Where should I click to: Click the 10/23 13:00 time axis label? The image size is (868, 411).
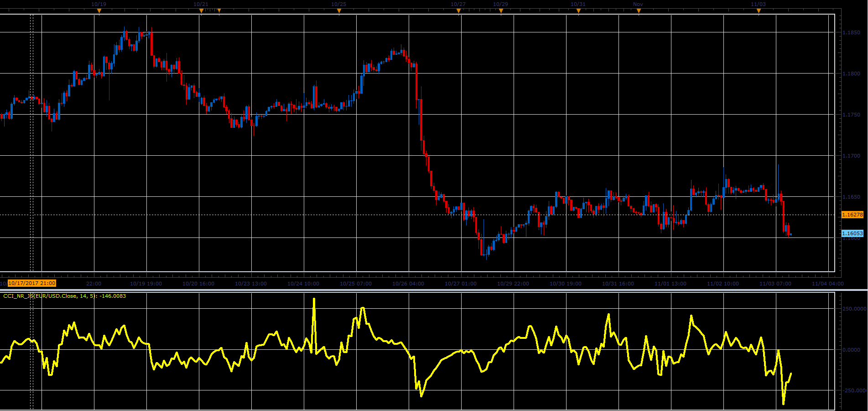251,284
